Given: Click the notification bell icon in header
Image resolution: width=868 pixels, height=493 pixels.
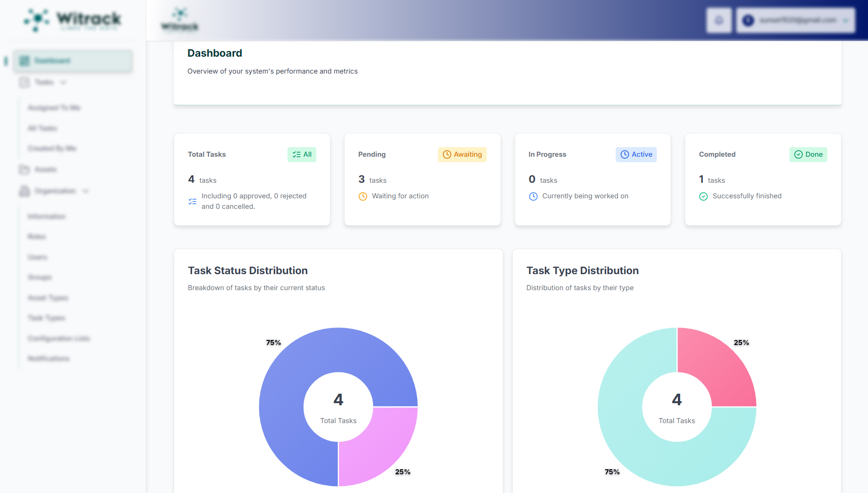Looking at the screenshot, I should [x=719, y=21].
